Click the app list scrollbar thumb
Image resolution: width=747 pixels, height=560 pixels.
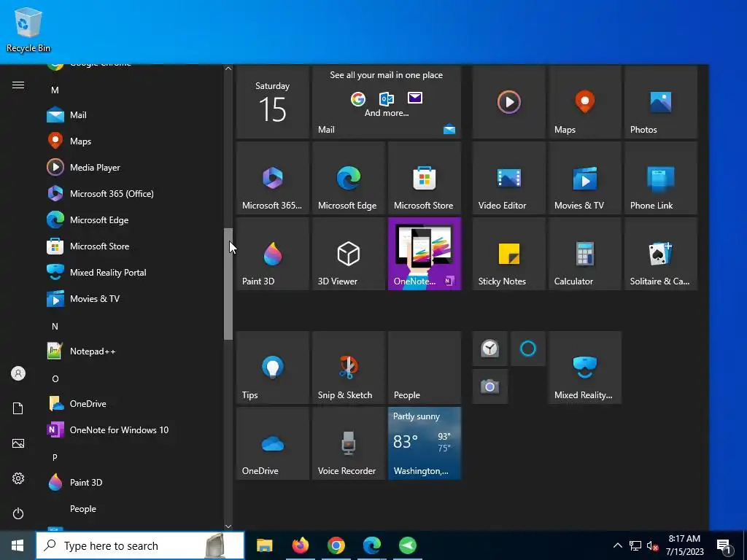coord(228,284)
